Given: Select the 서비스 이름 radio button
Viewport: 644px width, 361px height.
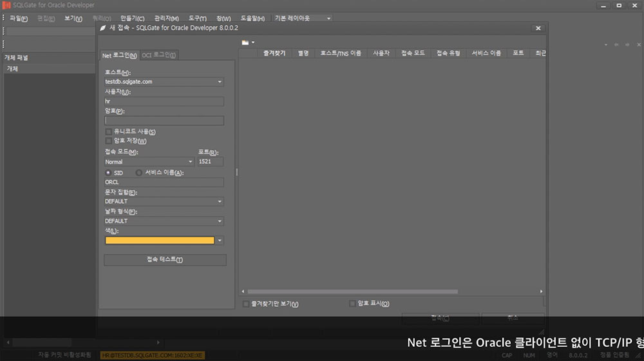Looking at the screenshot, I should click(x=139, y=173).
